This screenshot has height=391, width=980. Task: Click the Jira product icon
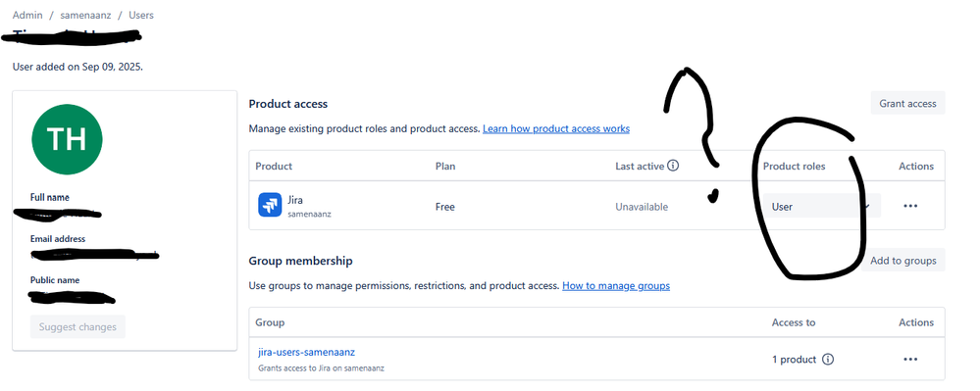(270, 205)
